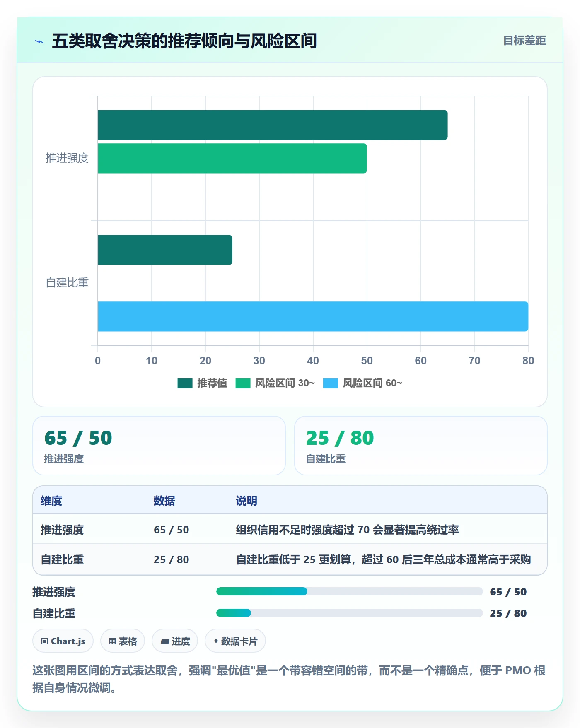Click the 自建比重 table row label

pos(62,559)
